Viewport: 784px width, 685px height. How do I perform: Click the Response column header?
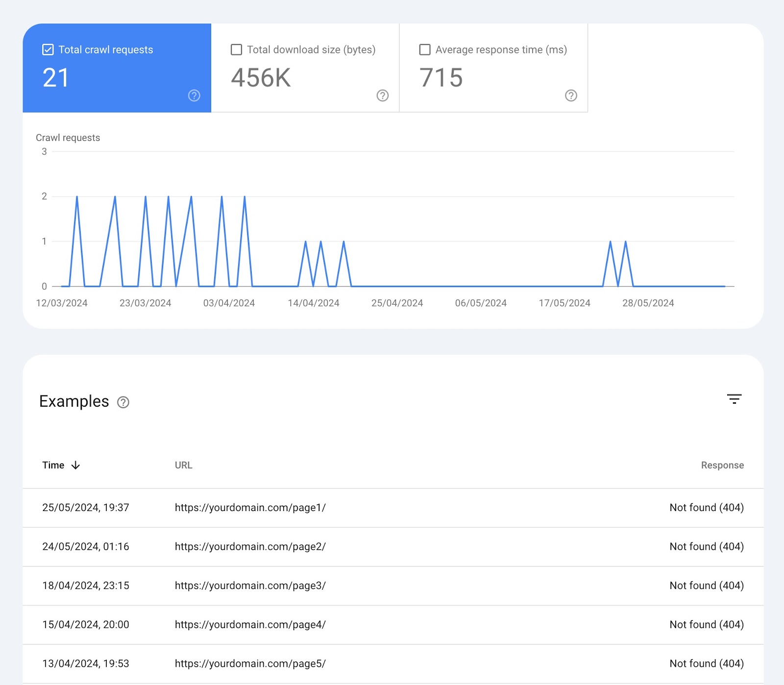pos(722,465)
